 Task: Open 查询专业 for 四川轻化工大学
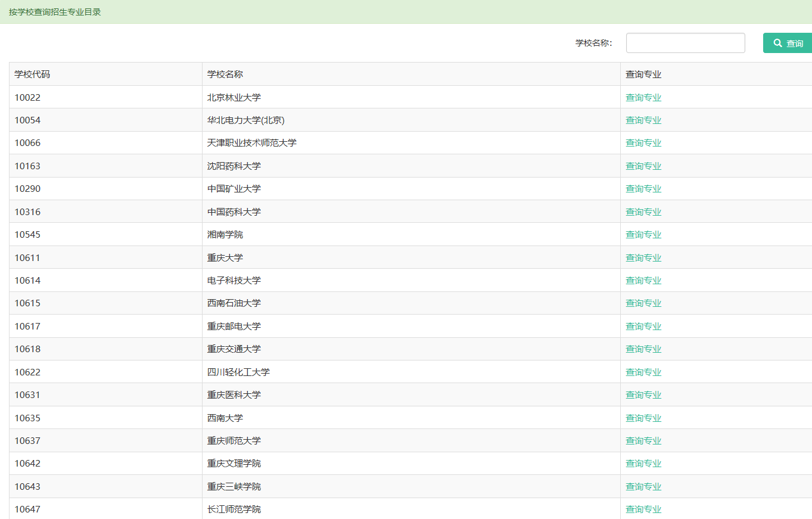pyautogui.click(x=643, y=372)
